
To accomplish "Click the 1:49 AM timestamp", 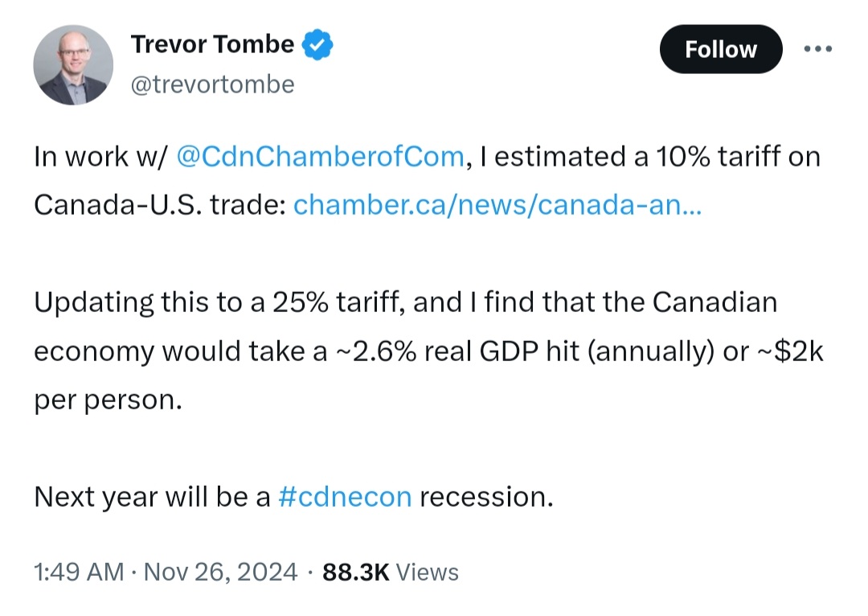I will 79,573.
